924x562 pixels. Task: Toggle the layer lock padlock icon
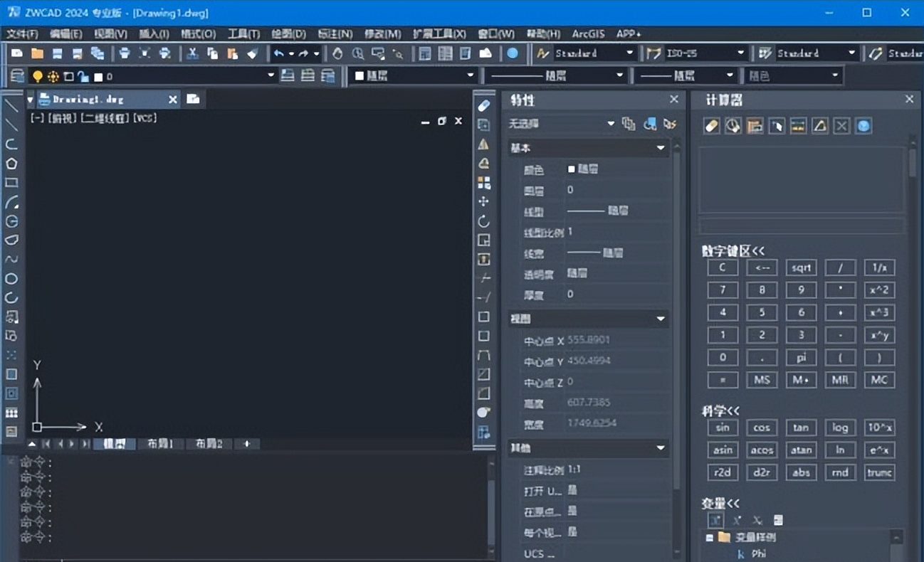tap(83, 76)
